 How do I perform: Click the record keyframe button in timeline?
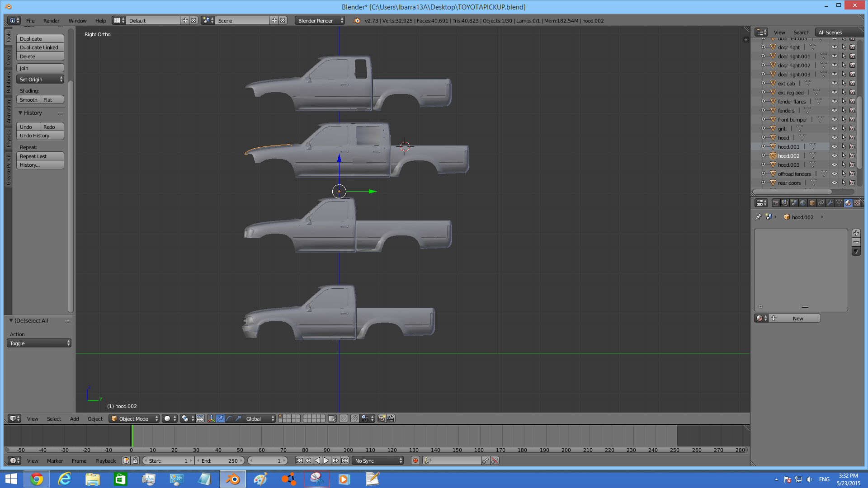click(x=415, y=460)
